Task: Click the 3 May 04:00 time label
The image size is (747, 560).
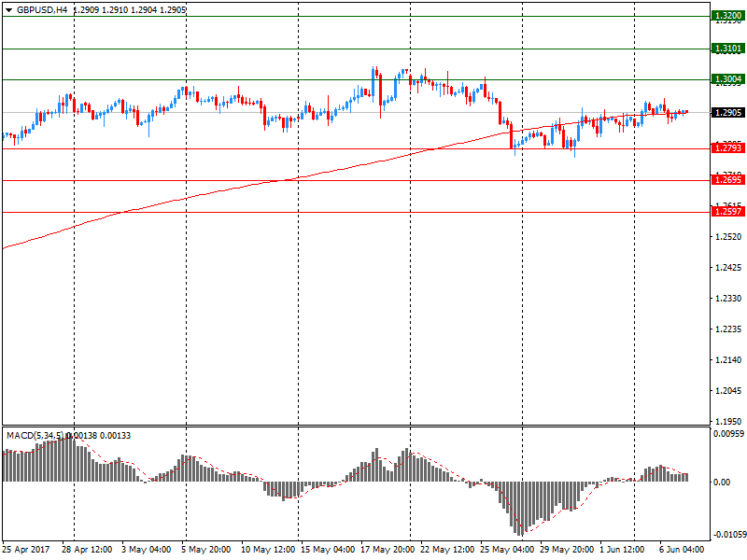Action: click(x=147, y=550)
